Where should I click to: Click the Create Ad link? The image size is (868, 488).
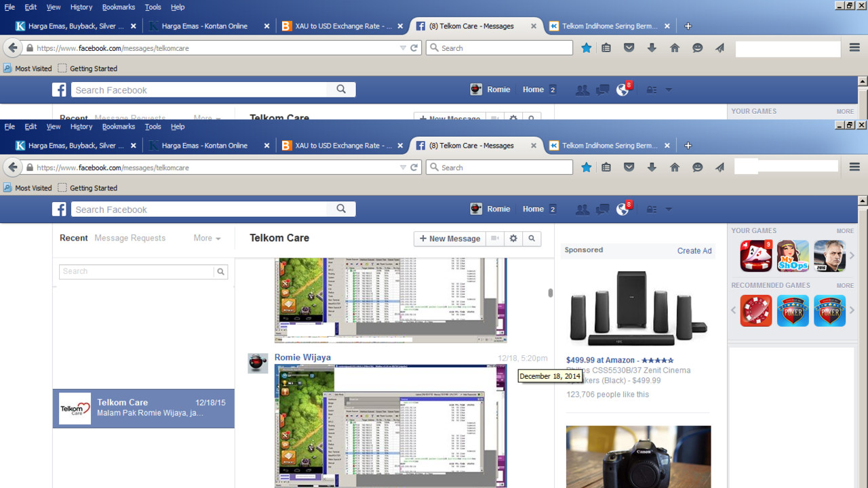(694, 251)
